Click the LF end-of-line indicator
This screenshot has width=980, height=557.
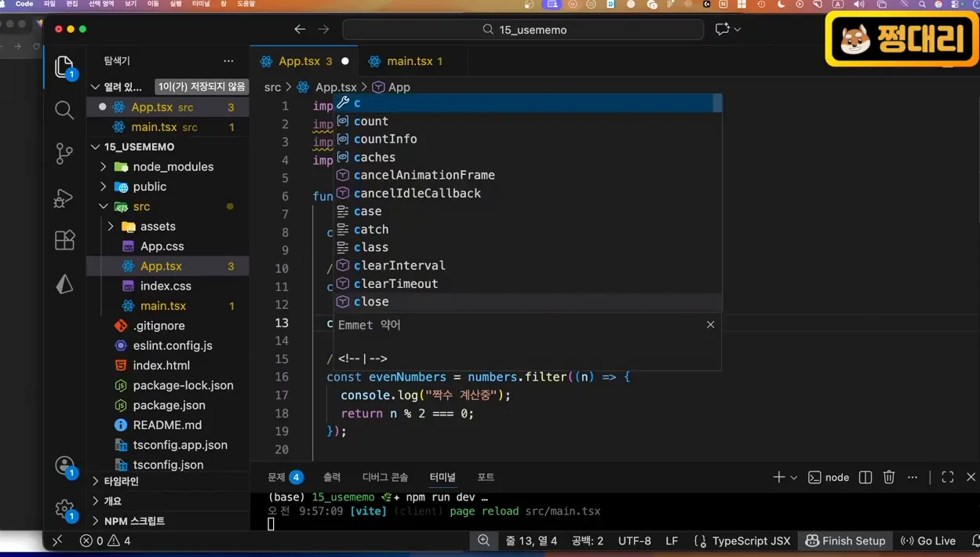tap(672, 541)
